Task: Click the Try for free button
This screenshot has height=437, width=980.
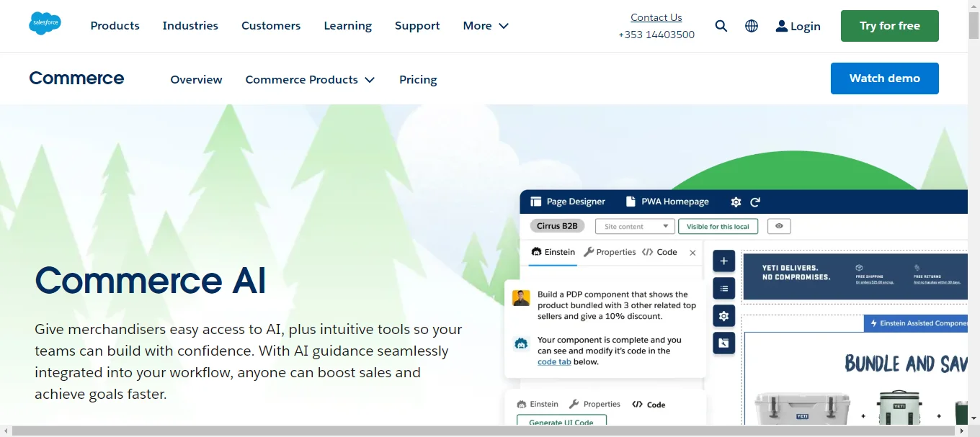Action: (x=890, y=26)
